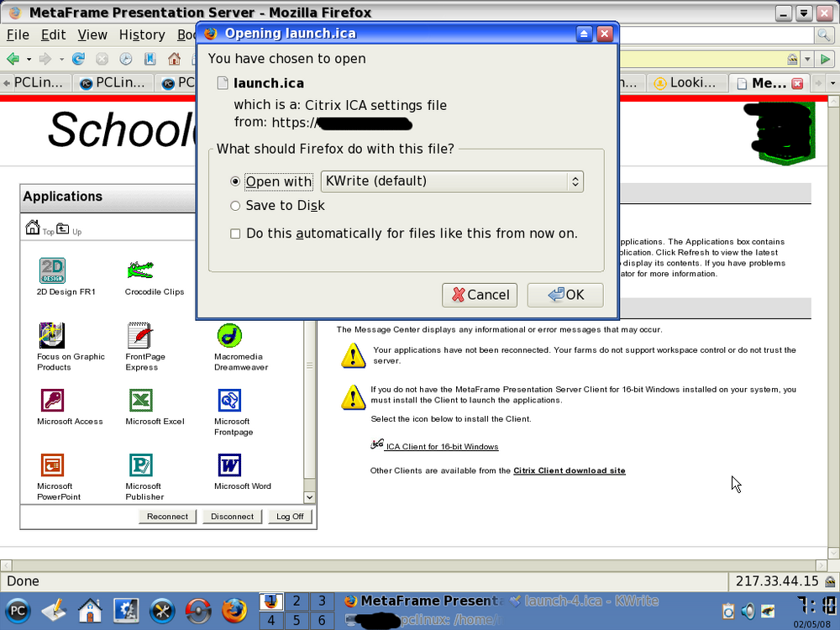The width and height of the screenshot is (840, 630).
Task: Go Up one folder in Applications panel
Action: [63, 228]
